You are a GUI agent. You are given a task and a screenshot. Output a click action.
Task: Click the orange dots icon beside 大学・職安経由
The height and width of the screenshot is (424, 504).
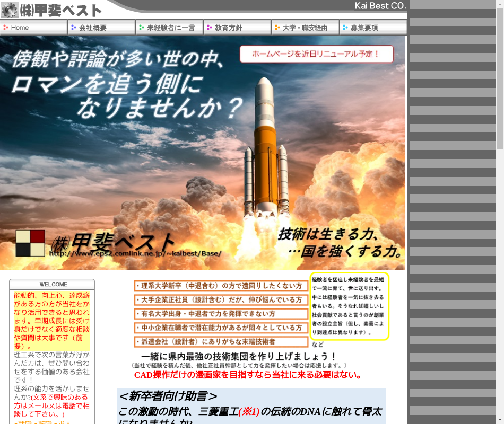(x=277, y=28)
